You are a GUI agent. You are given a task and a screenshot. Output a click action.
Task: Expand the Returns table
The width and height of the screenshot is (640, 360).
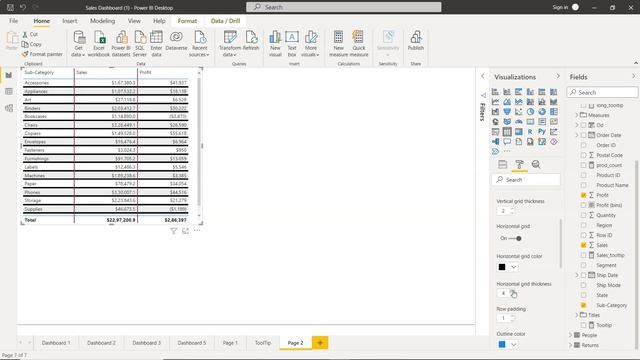[571, 345]
